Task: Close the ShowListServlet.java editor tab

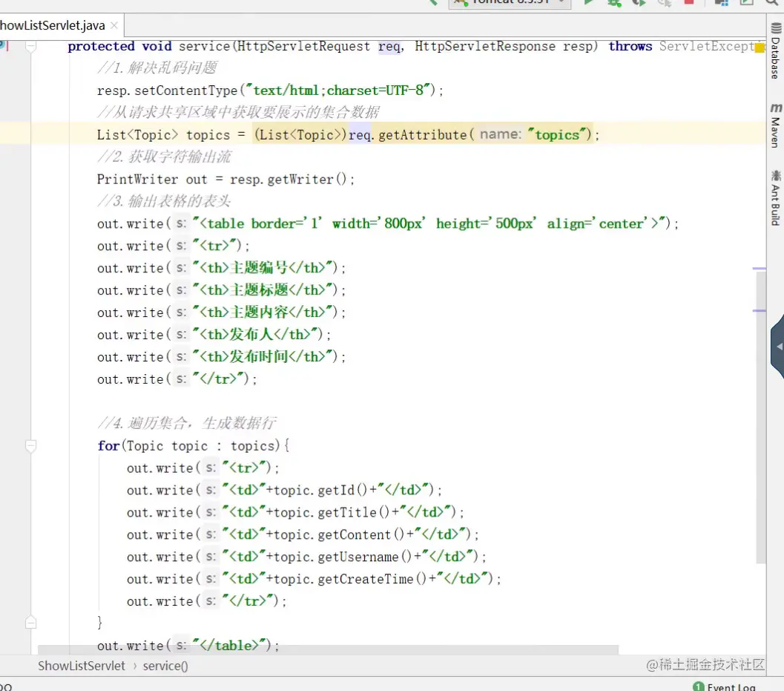Action: click(x=114, y=25)
